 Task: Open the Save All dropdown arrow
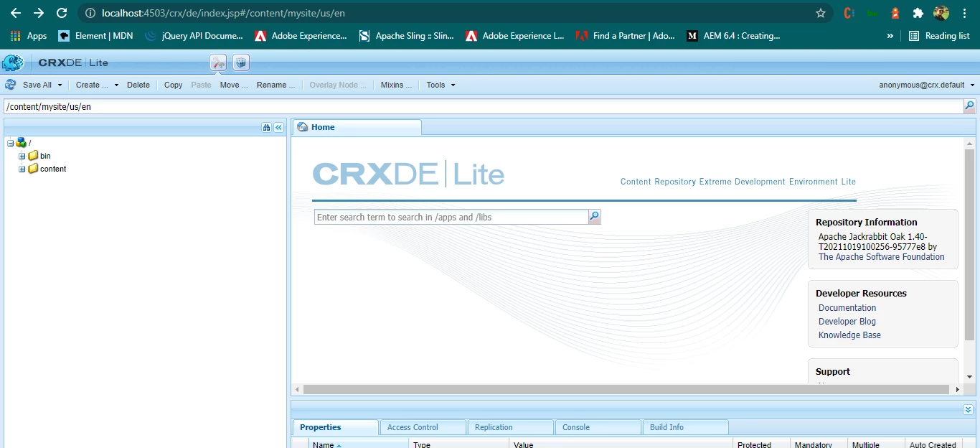point(60,85)
